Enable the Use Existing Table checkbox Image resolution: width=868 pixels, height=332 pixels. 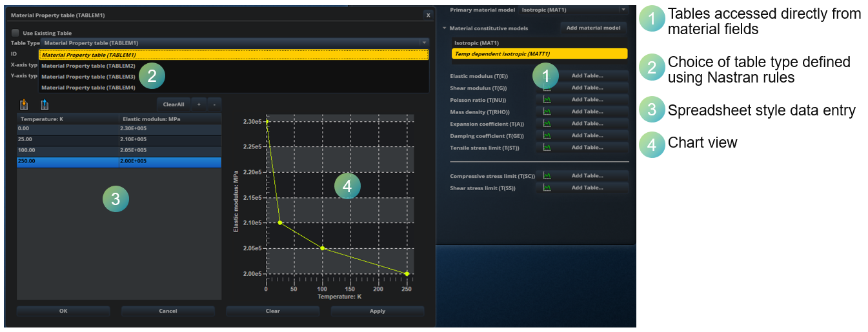pyautogui.click(x=15, y=33)
